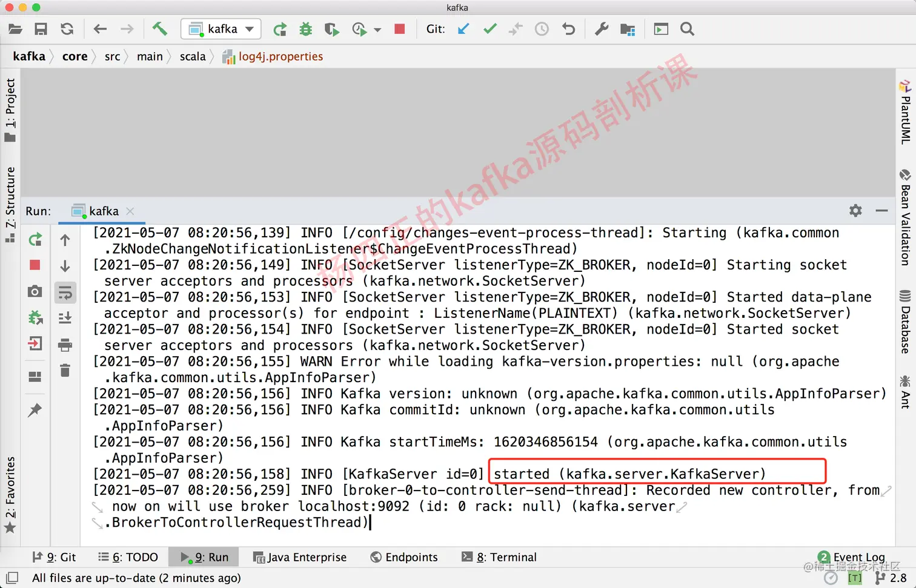Screen dimensions: 916x588
Task: Expand the profiler dropdown arrow
Action: point(377,30)
